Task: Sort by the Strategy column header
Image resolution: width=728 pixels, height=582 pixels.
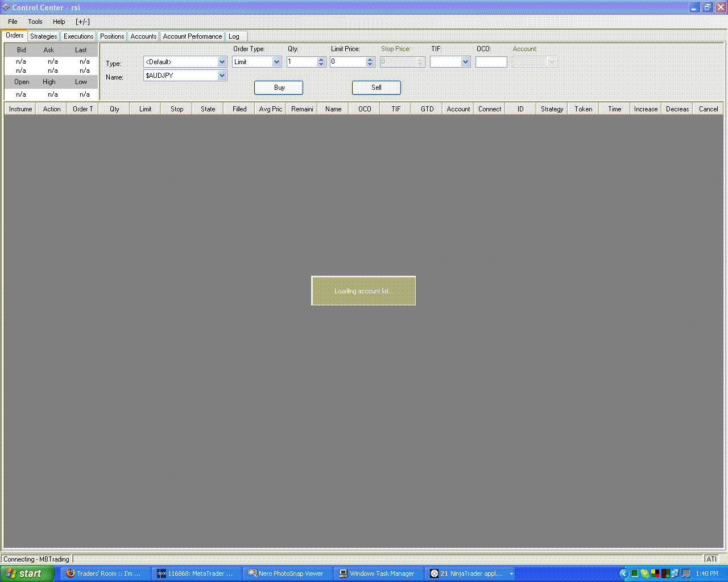Action: (x=552, y=109)
